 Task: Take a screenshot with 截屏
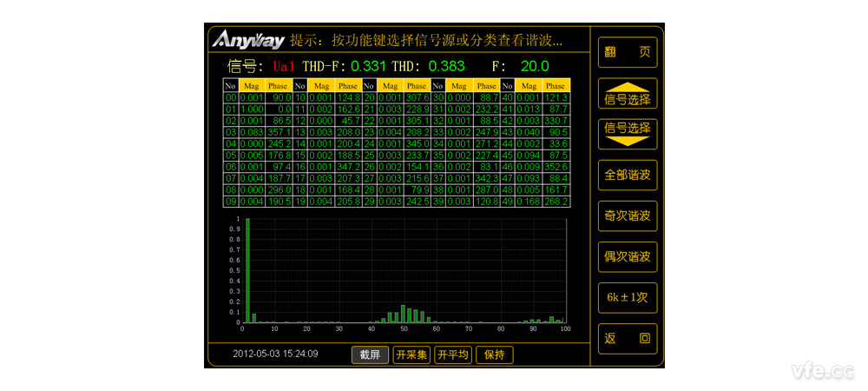(370, 355)
